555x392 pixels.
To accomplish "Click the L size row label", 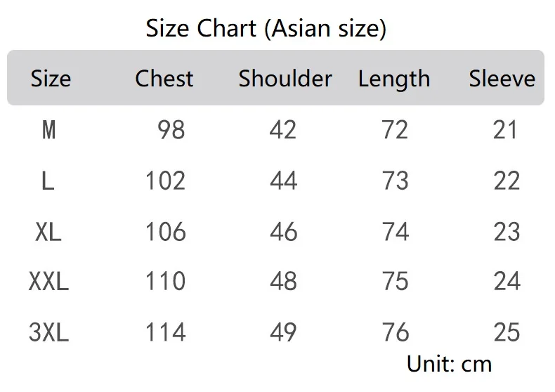I will [48, 181].
